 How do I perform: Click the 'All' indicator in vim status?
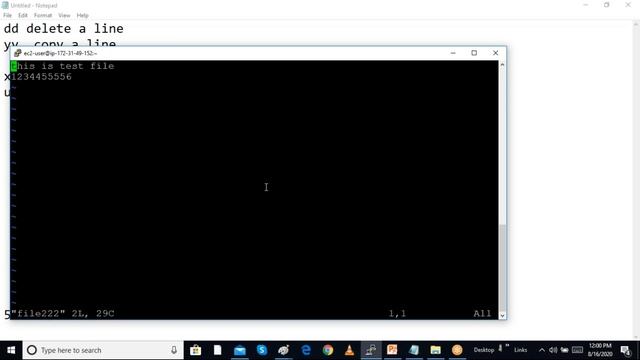click(482, 313)
